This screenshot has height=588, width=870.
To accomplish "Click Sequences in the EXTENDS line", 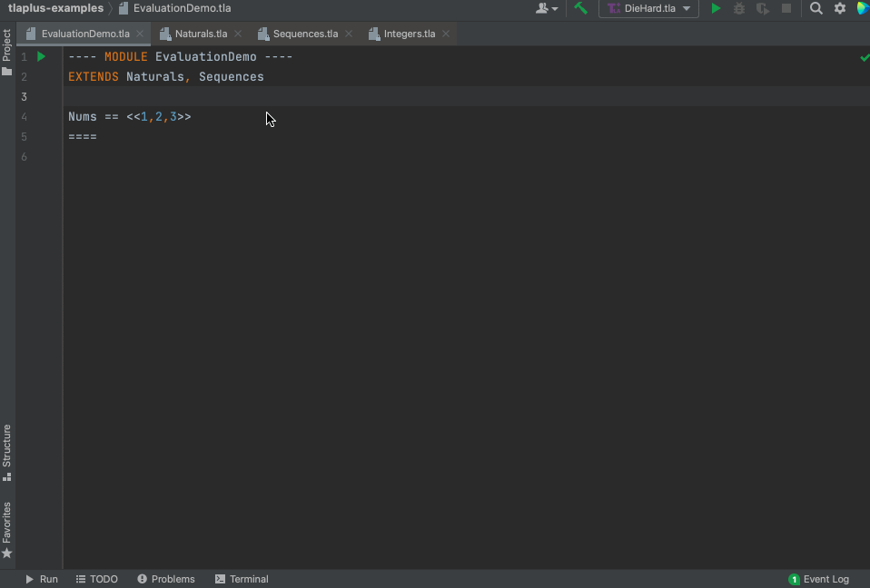I will pos(232,76).
